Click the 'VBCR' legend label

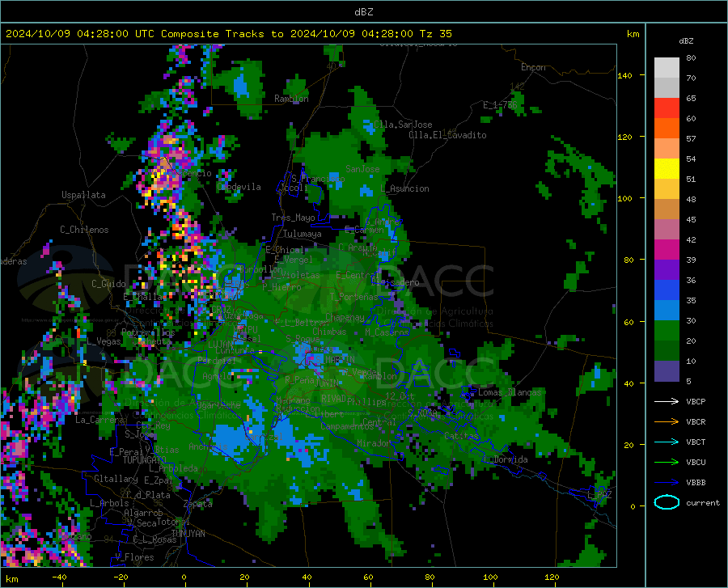[x=696, y=421]
